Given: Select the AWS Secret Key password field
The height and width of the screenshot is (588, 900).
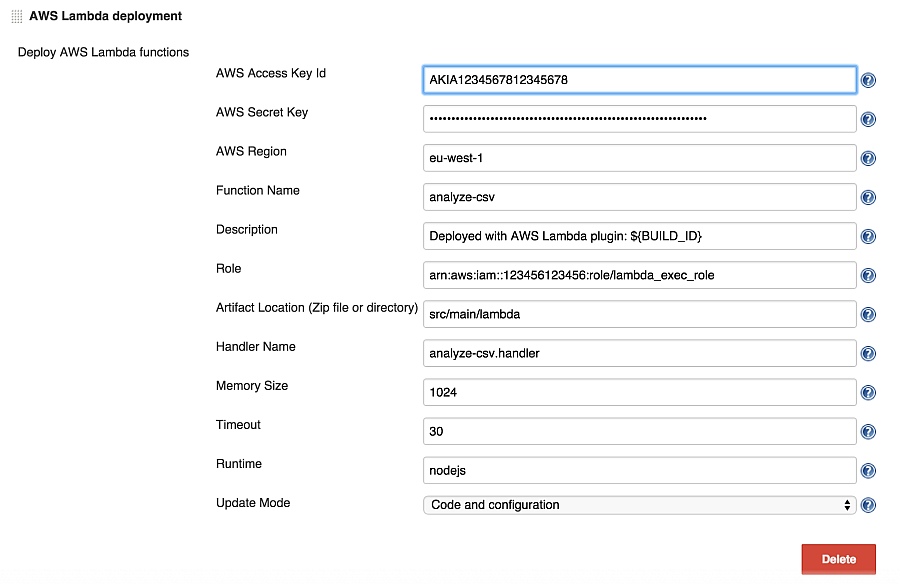Looking at the screenshot, I should click(639, 119).
